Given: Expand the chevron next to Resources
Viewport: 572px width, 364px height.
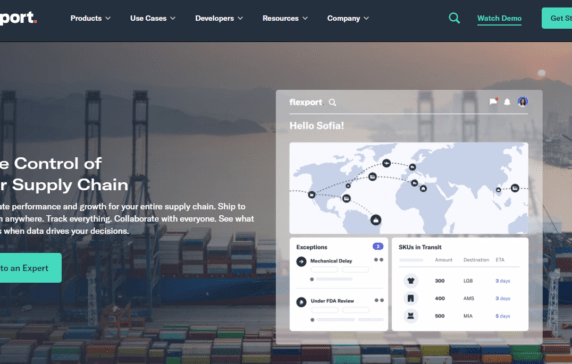Looking at the screenshot, I should [x=305, y=18].
